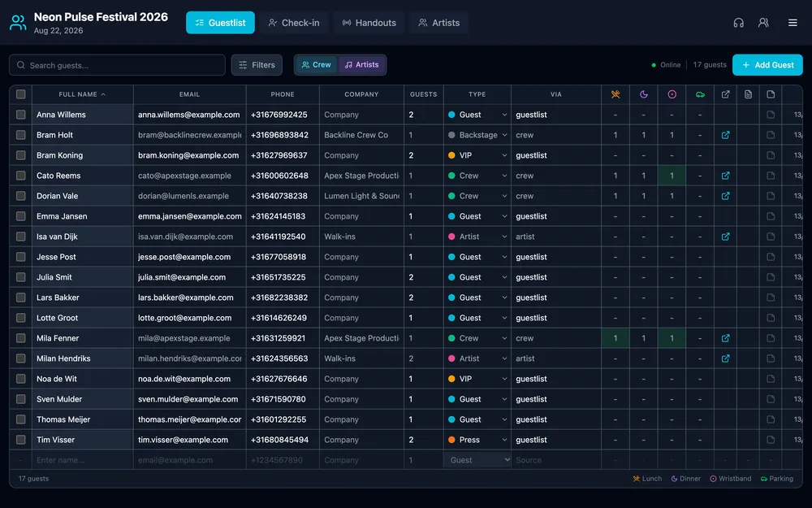Click the external link column header icon
The width and height of the screenshot is (812, 508).
click(725, 94)
